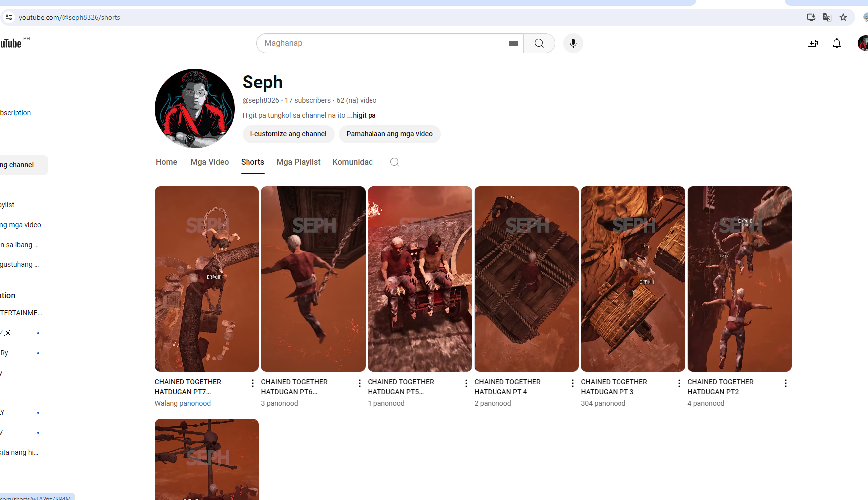Switch to the Mga Video tab

(210, 162)
